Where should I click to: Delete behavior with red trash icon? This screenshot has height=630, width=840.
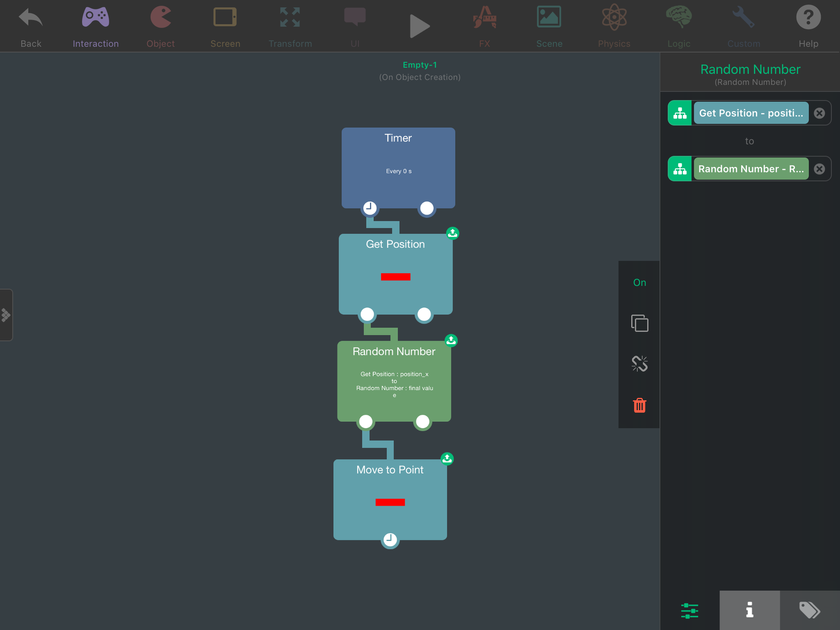pos(639,405)
